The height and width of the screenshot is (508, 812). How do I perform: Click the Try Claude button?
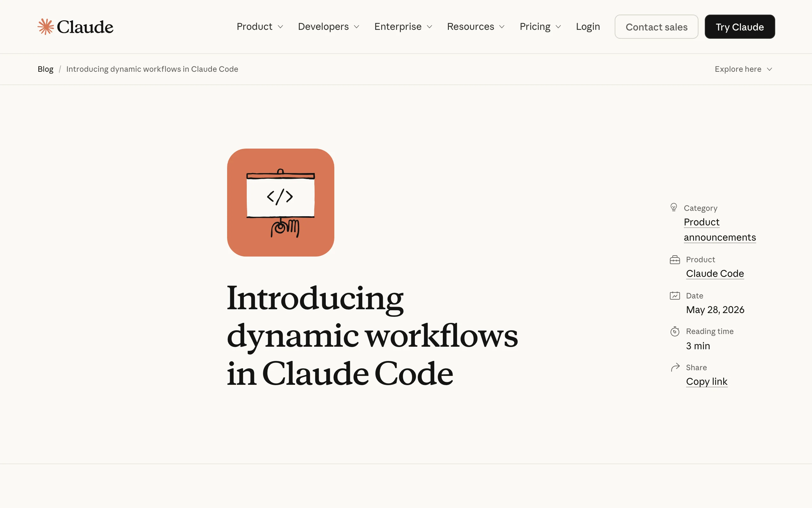coord(740,27)
